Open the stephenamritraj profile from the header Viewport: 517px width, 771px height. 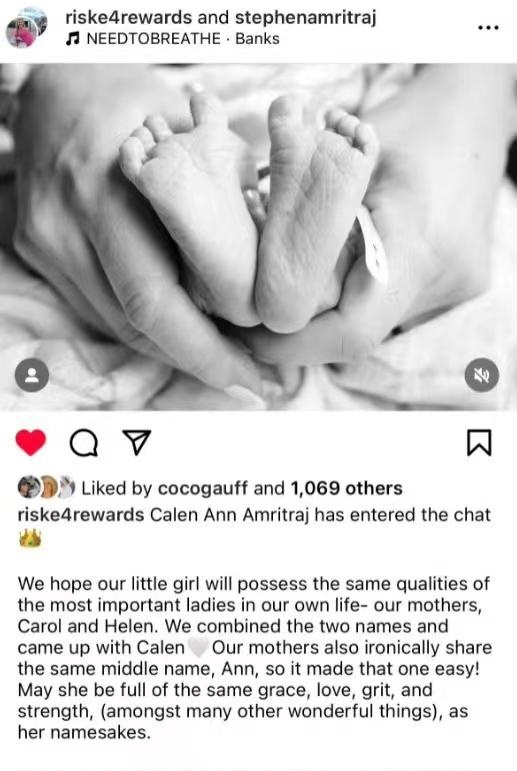[x=305, y=18]
